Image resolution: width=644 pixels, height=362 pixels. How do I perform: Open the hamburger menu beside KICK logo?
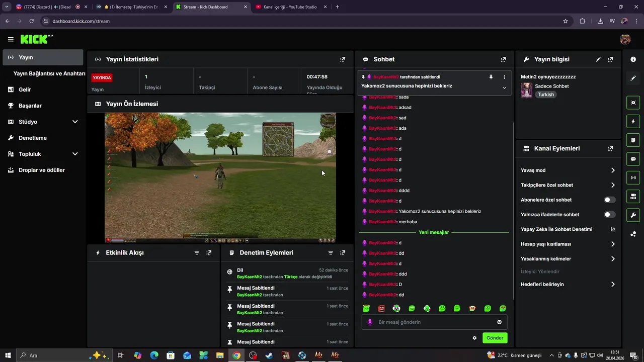point(11,39)
